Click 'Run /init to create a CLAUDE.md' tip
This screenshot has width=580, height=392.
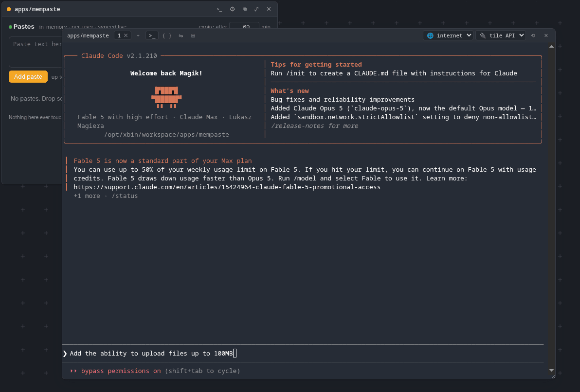pos(394,73)
